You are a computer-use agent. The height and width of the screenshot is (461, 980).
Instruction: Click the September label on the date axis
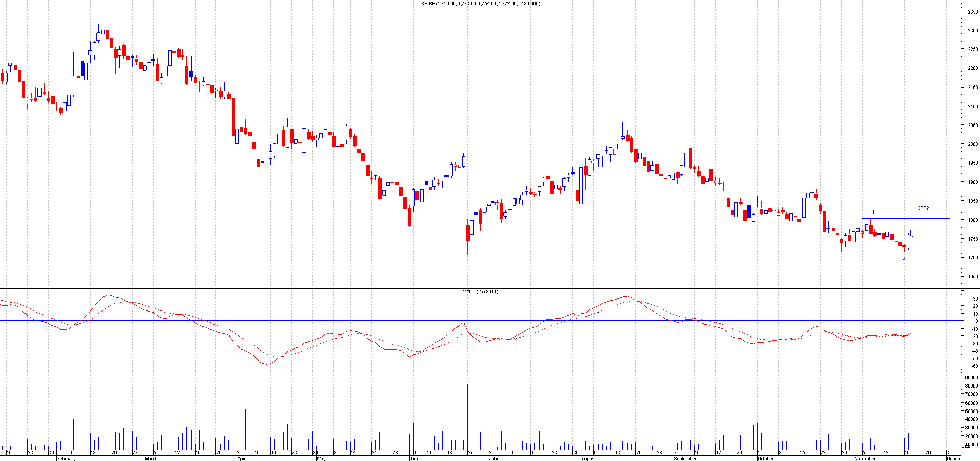pyautogui.click(x=685, y=458)
